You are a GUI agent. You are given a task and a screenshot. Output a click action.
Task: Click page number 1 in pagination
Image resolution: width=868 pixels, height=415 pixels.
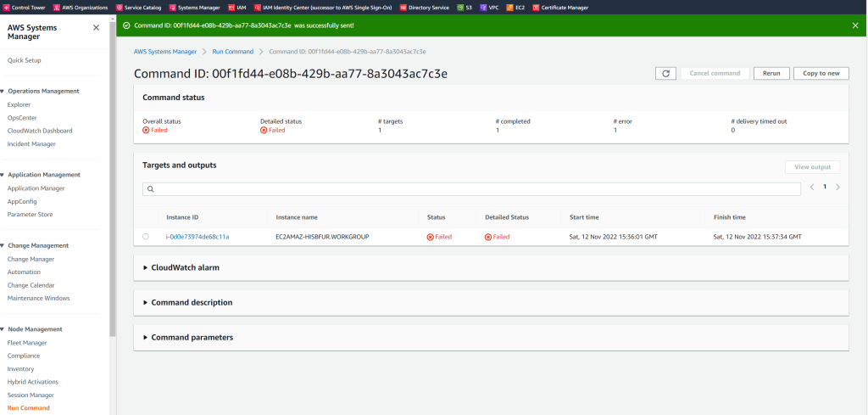824,188
